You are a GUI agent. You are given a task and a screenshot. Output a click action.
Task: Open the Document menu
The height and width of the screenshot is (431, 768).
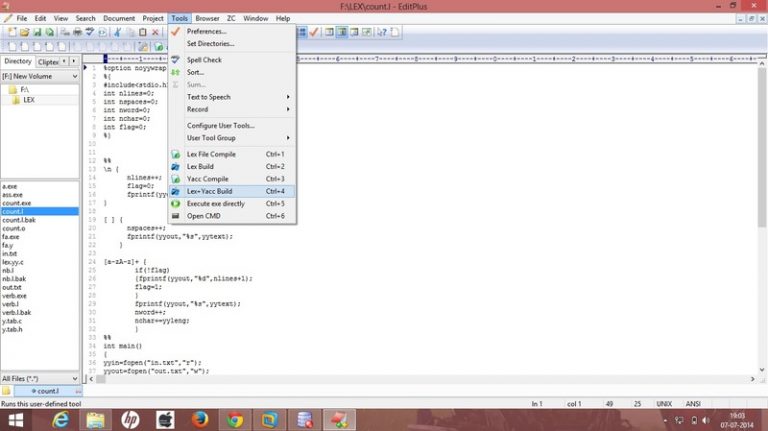click(x=119, y=18)
